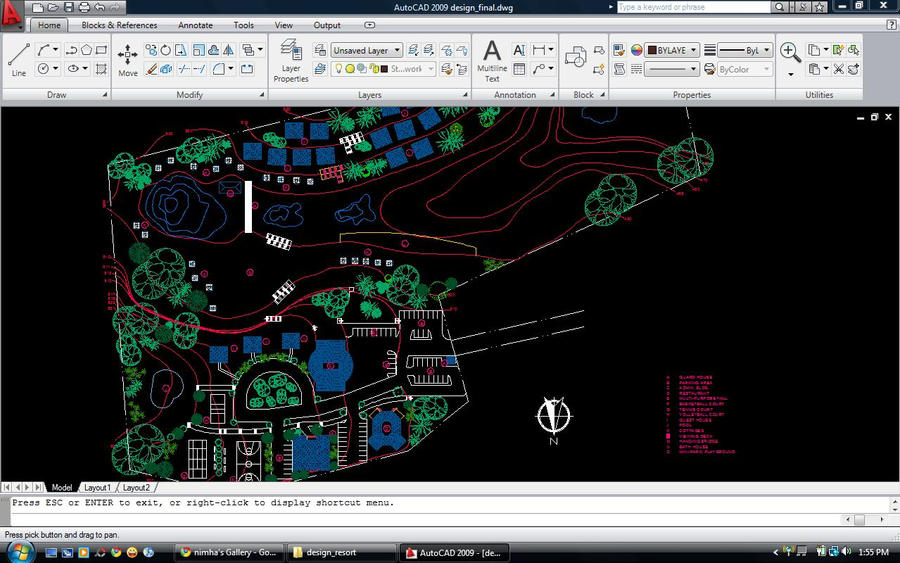Click the command line horizontal scrollbar thumb
The width and height of the screenshot is (900, 563).
tap(859, 519)
